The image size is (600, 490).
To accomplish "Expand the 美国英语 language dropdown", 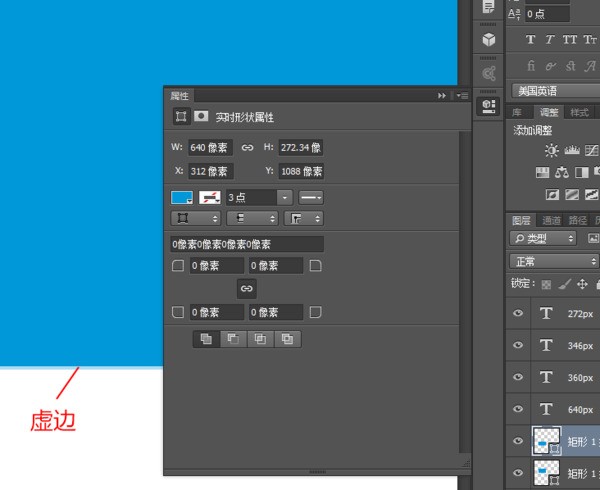I will [x=553, y=91].
